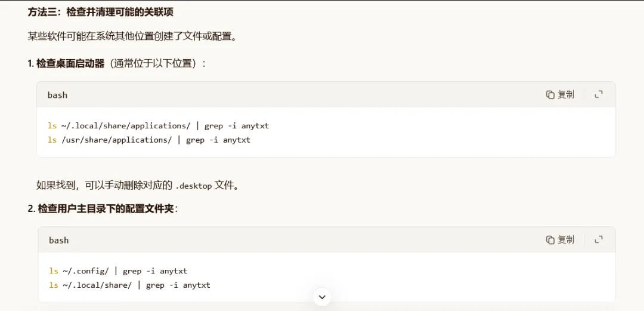Click the '复制' text in second code header
This screenshot has height=311, width=644.
tap(565, 239)
